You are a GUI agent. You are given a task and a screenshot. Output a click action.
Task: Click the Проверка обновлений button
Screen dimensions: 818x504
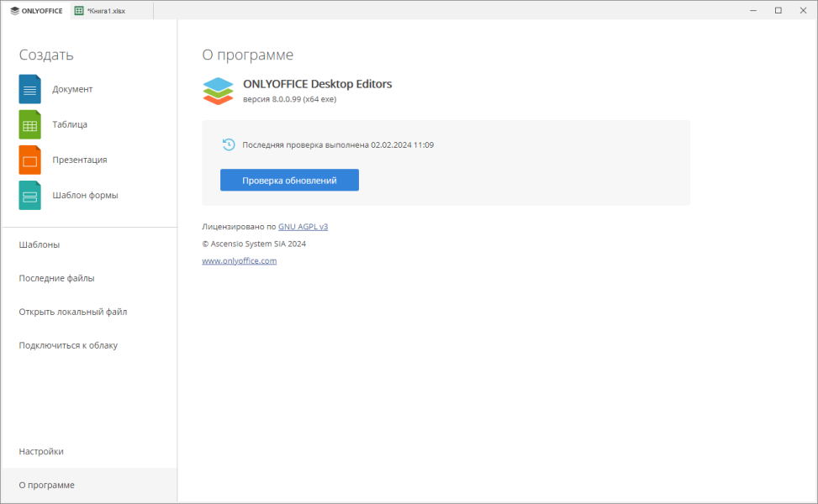(289, 180)
